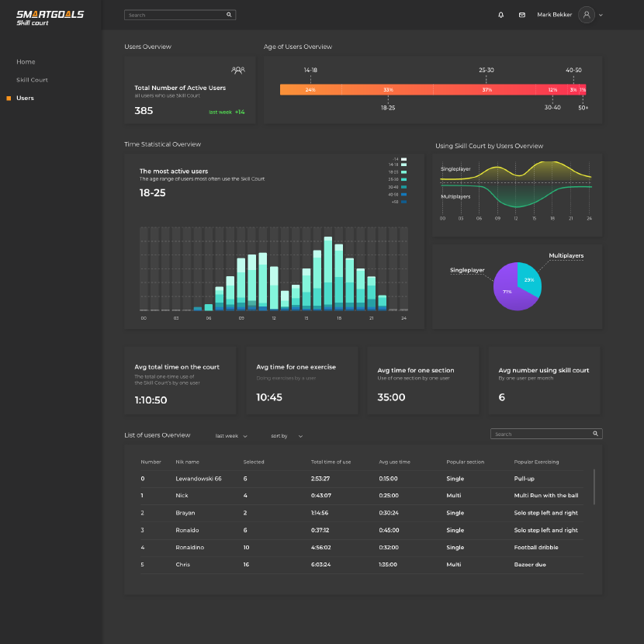Click the user avatar icon
The width and height of the screenshot is (644, 644).
(587, 15)
